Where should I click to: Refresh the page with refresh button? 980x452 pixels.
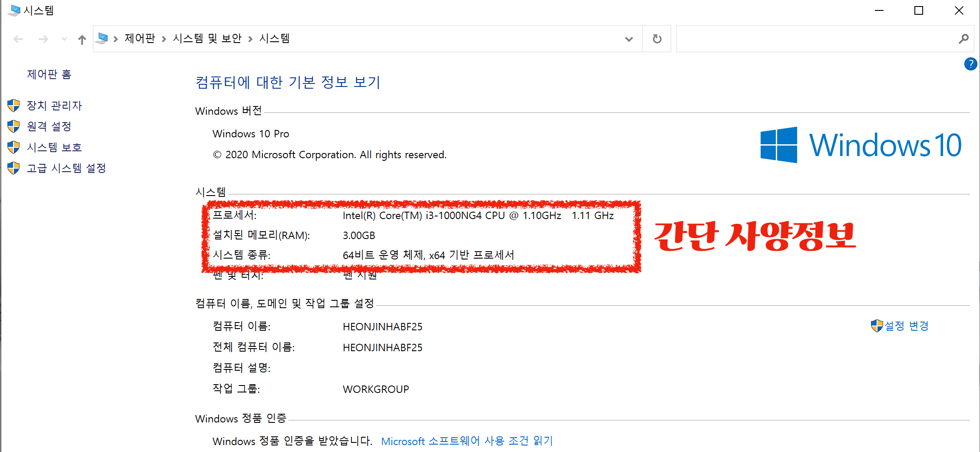tap(657, 39)
